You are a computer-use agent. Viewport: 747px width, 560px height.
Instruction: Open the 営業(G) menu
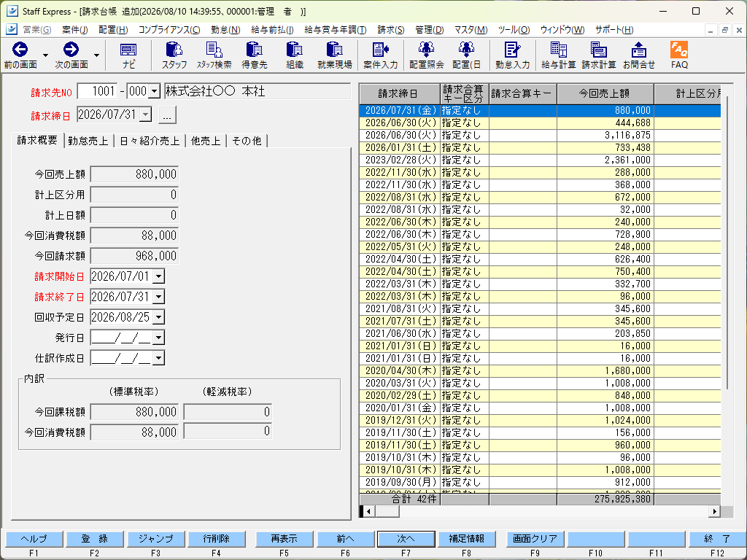pos(36,29)
